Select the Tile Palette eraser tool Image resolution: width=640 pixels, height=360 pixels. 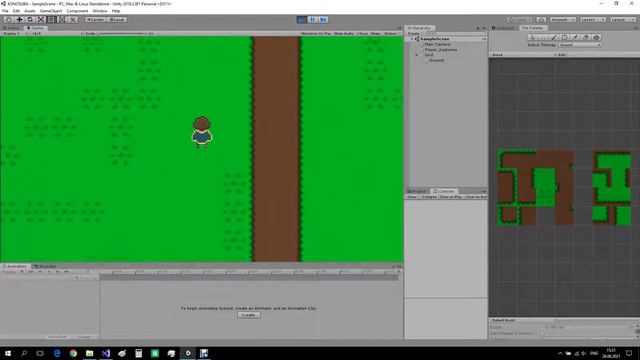586,38
